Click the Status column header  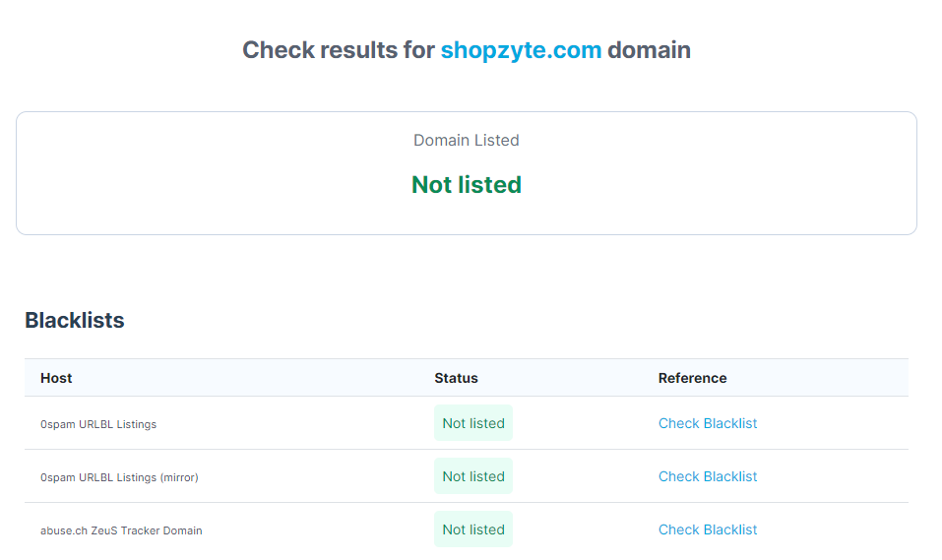(x=456, y=378)
